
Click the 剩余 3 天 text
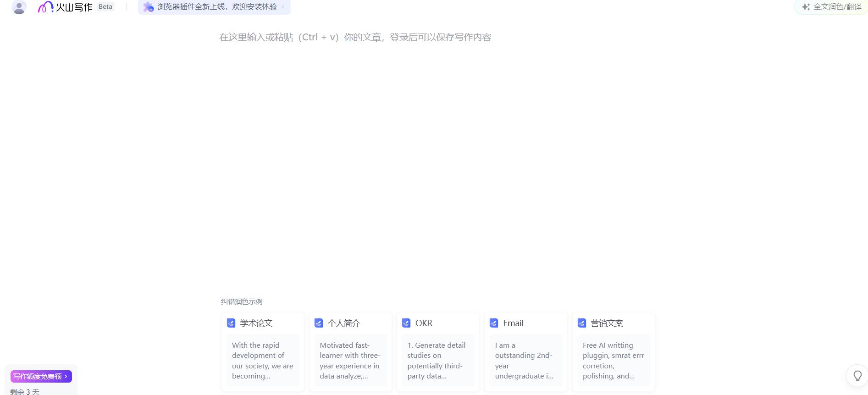25,391
